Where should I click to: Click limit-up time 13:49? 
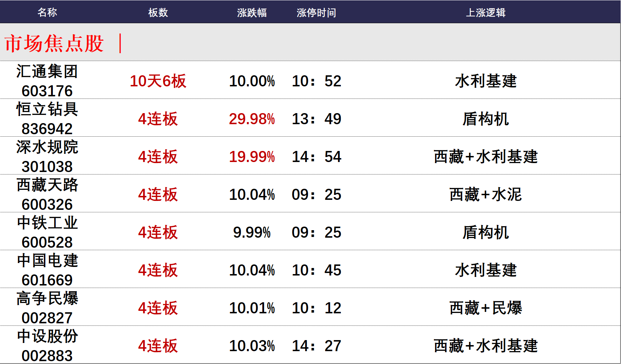click(317, 119)
